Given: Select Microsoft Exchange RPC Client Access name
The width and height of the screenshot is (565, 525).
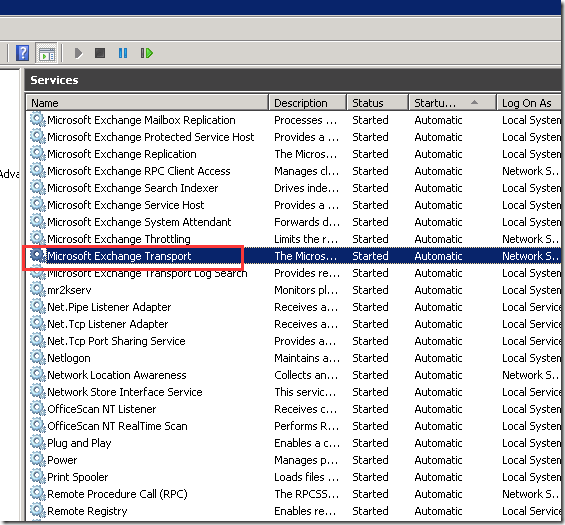Looking at the screenshot, I should coord(139,171).
